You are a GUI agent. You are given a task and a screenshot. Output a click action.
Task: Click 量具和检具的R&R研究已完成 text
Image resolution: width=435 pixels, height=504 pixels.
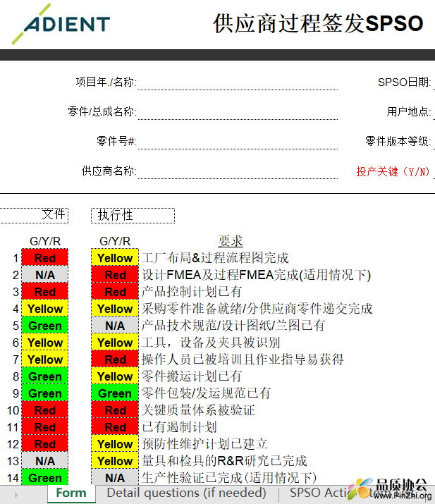[x=224, y=461]
